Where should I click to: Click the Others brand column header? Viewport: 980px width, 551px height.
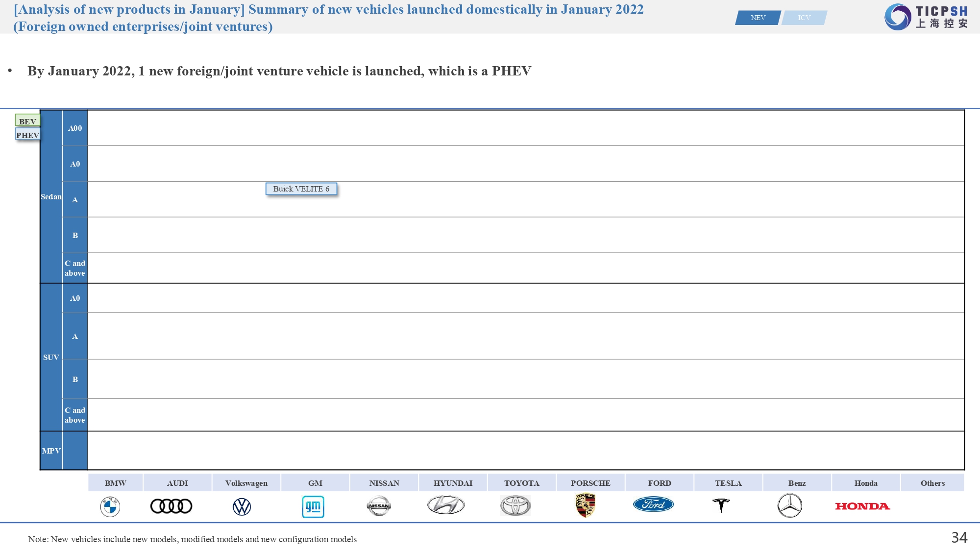tap(932, 483)
